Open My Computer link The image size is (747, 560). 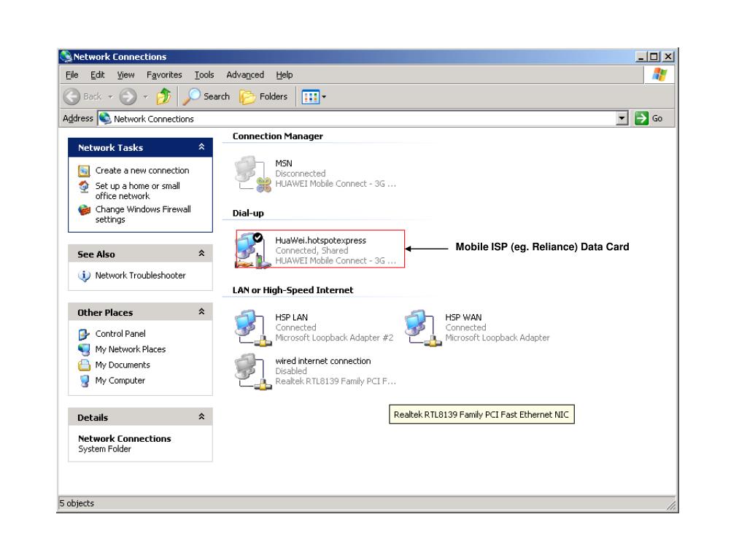[x=120, y=381]
